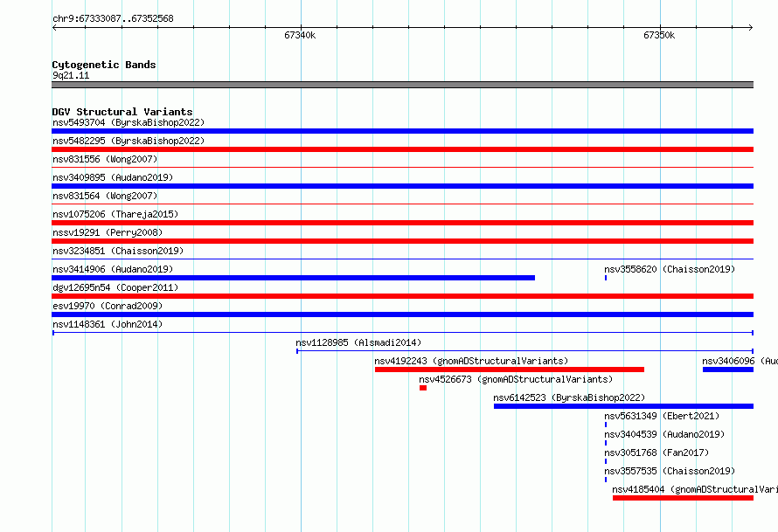The image size is (778, 532).
Task: Open the esv19970 (Conrad2009) label
Action: point(108,306)
